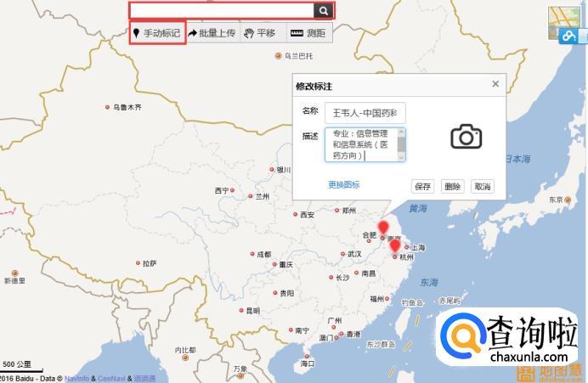Click the 乌鲁木齐 city label
Image resolution: width=588 pixels, height=383 pixels.
(127, 107)
